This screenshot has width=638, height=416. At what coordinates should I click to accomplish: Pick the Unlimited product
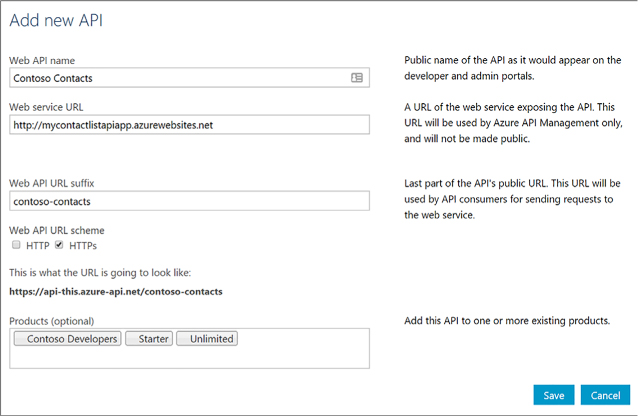pyautogui.click(x=207, y=339)
